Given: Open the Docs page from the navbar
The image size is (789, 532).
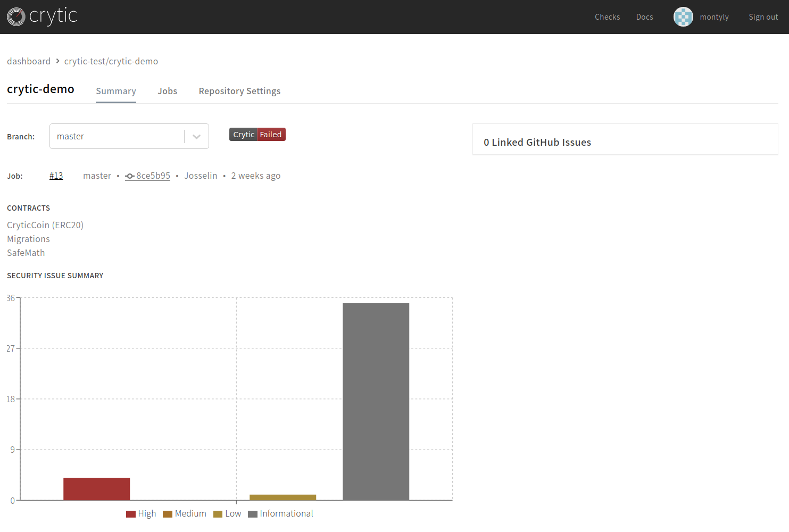Looking at the screenshot, I should [644, 16].
